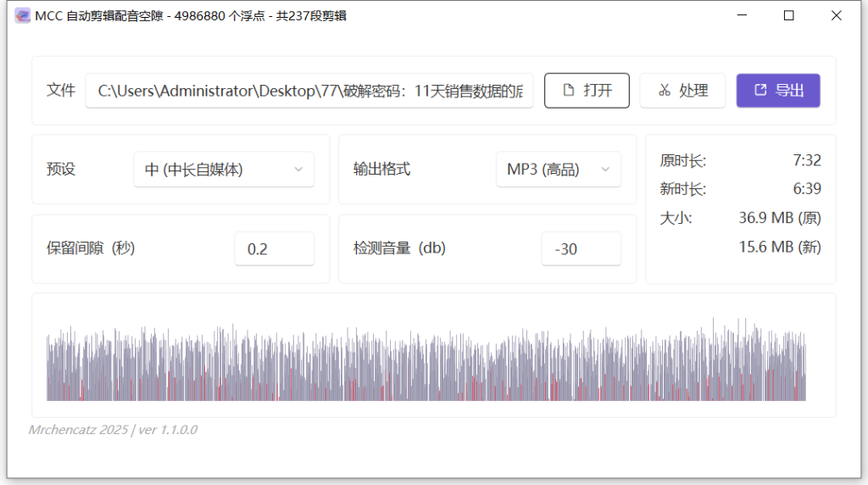Click the MCC app icon in title bar
Viewport: 868px width, 485px height.
click(x=22, y=15)
